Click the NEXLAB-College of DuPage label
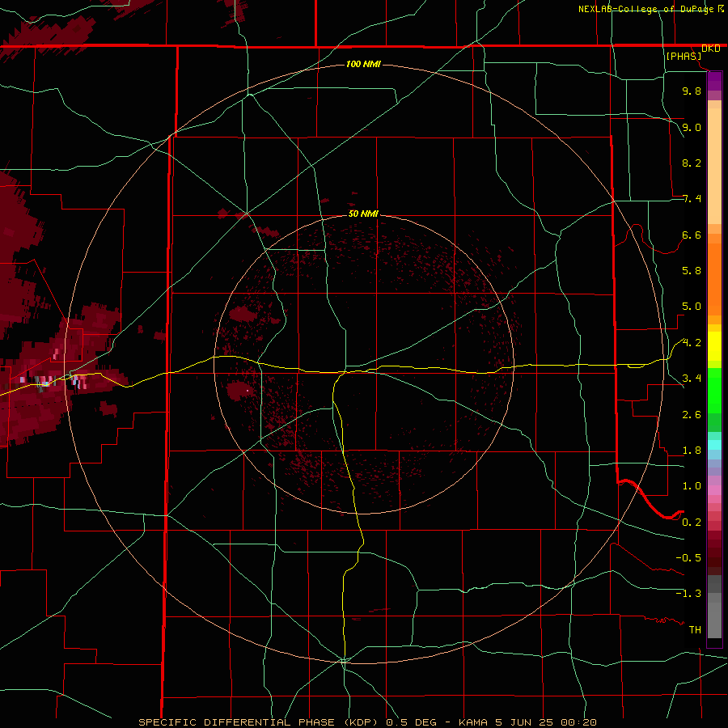The height and width of the screenshot is (728, 728). coord(646,9)
